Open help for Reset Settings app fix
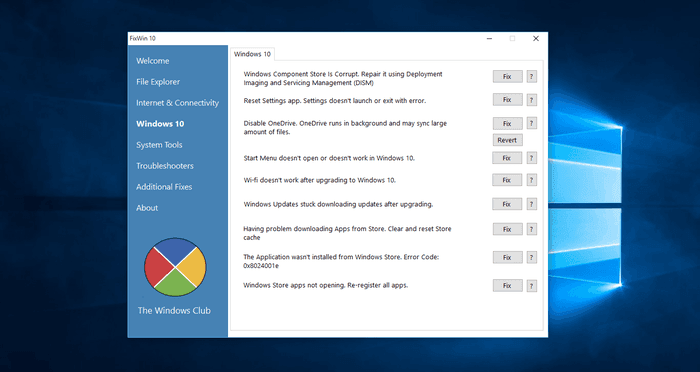Image resolution: width=700 pixels, height=372 pixels. coord(531,100)
